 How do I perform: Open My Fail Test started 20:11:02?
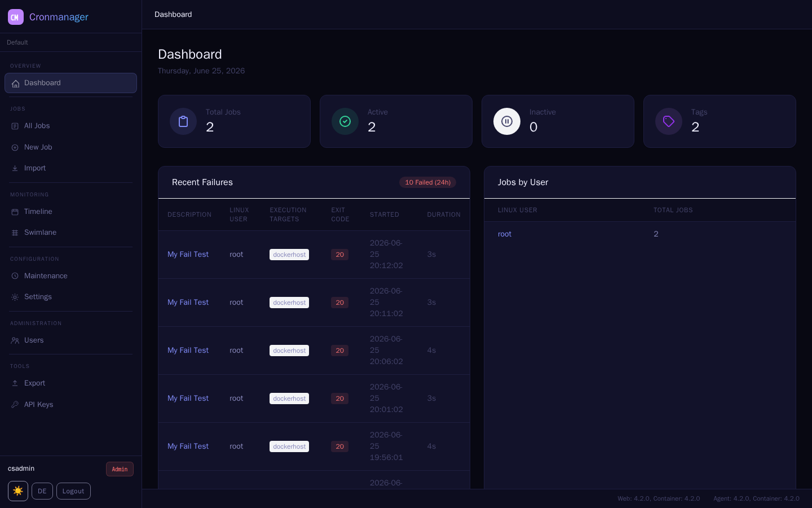pos(188,303)
